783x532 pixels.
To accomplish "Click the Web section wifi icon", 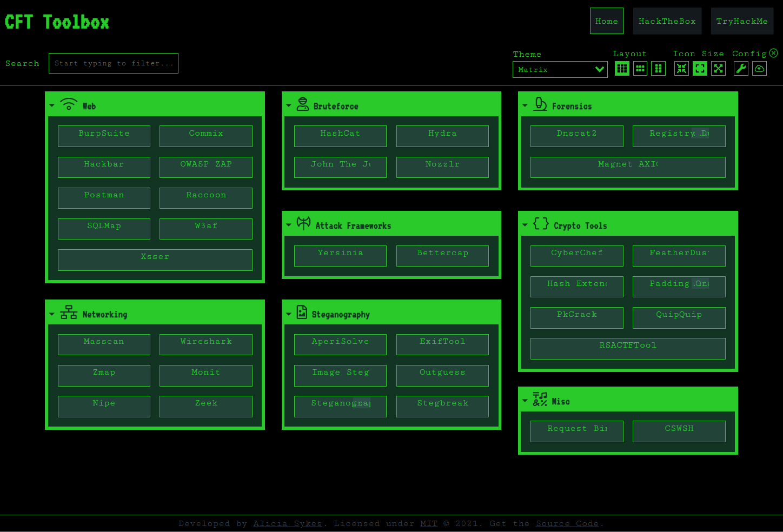I will pyautogui.click(x=69, y=104).
